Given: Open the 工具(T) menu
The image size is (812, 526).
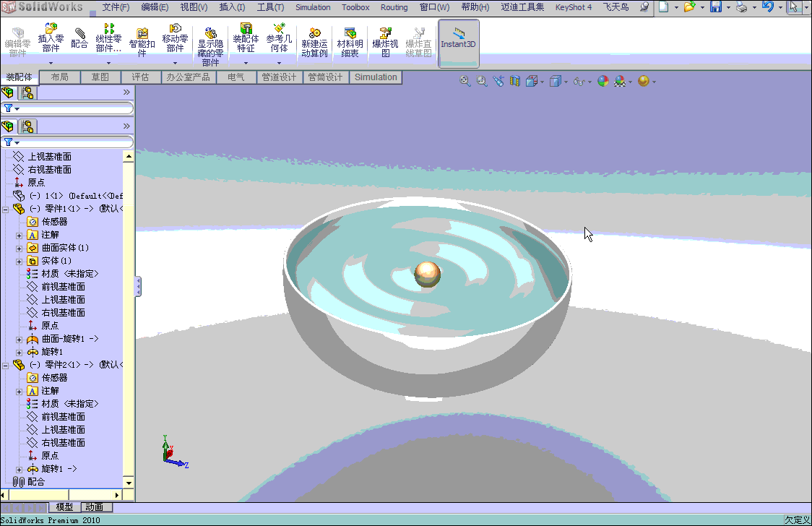Looking at the screenshot, I should (270, 7).
